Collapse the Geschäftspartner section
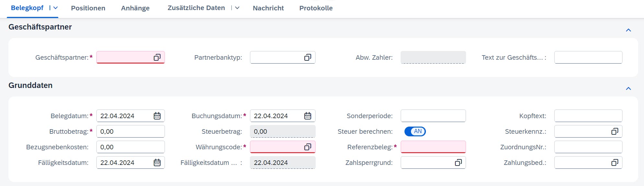The width and height of the screenshot is (644, 186). [x=628, y=30]
